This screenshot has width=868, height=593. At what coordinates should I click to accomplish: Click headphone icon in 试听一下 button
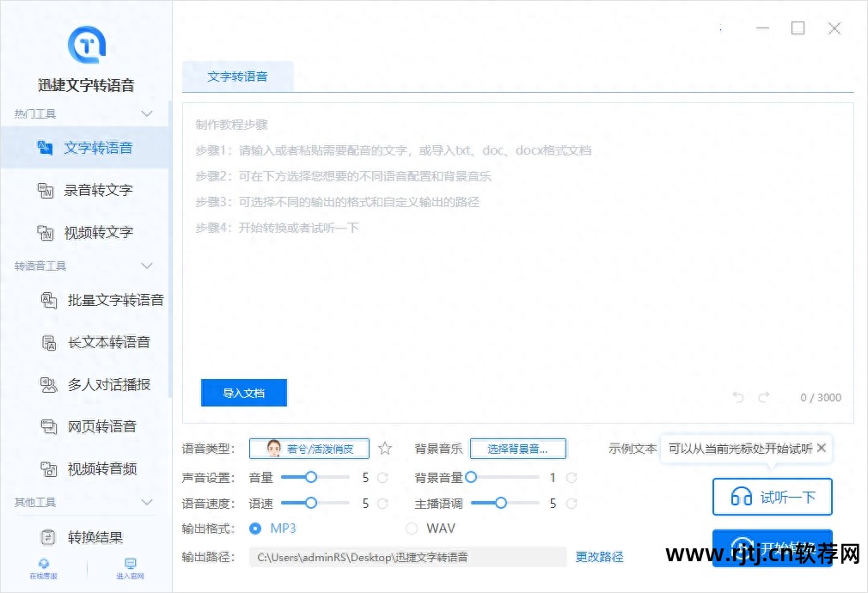click(741, 497)
